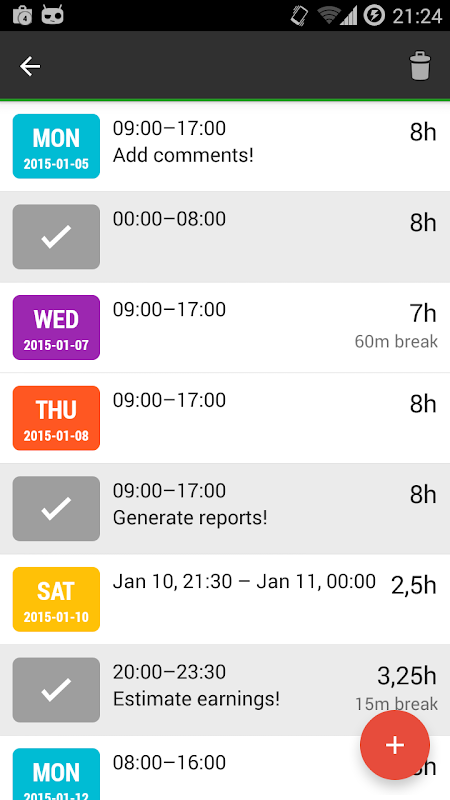Uncheck the Estimate earnings! entry
Viewport: 450px width, 800px height.
[x=56, y=690]
